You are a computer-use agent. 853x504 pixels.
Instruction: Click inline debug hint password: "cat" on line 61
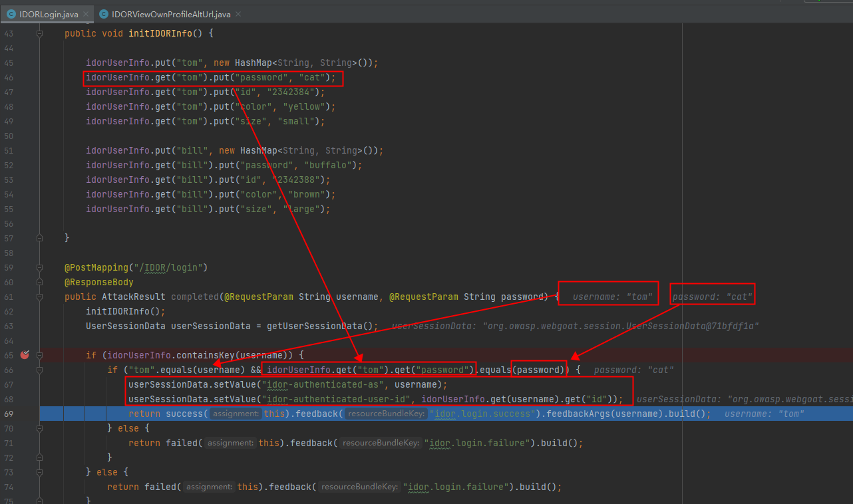click(x=712, y=297)
